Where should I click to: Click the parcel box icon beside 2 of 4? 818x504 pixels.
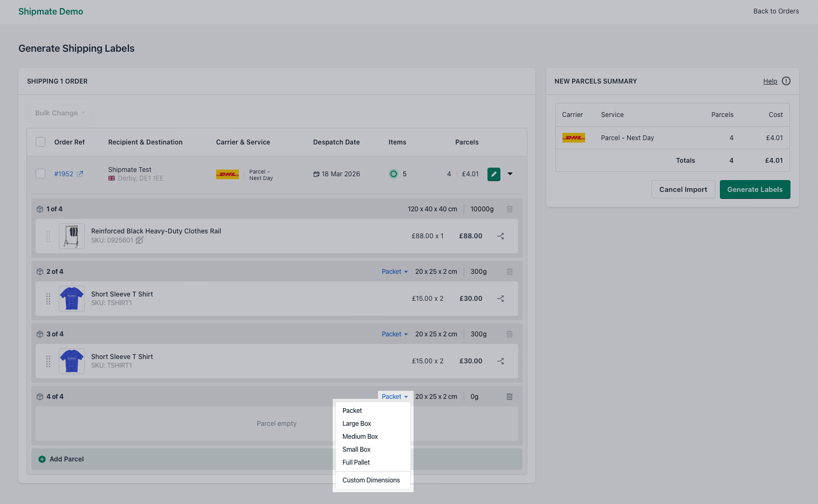(x=40, y=271)
